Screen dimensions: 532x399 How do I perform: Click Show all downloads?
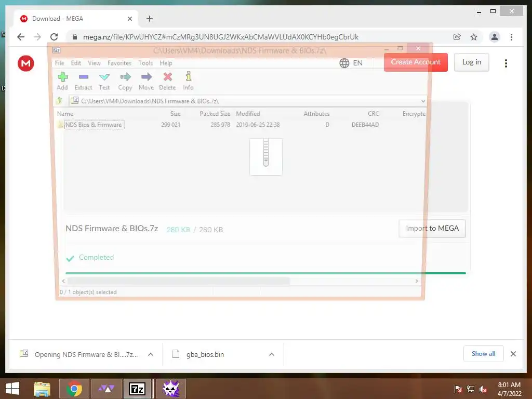484,354
